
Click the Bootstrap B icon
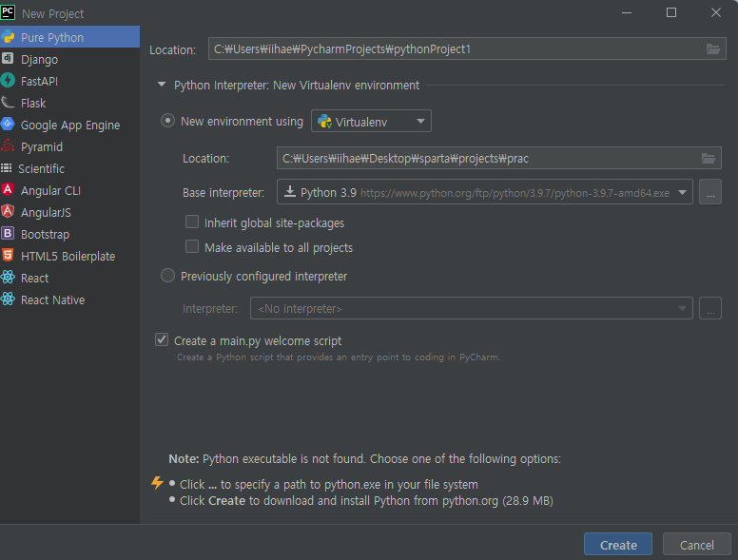point(8,233)
